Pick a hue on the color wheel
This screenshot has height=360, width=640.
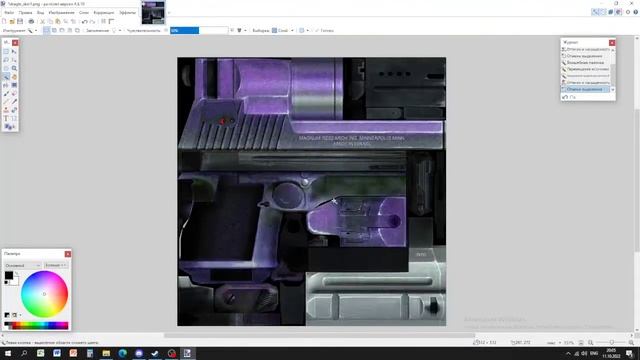pyautogui.click(x=44, y=294)
